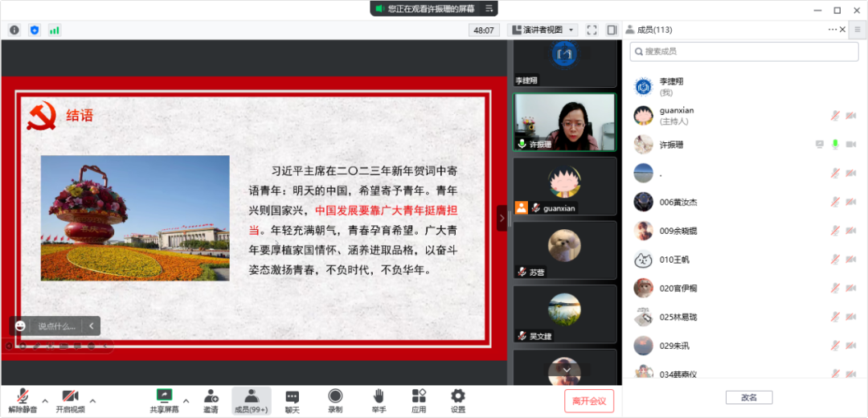Enter fullscreen mode icon
The height and width of the screenshot is (418, 868).
592,30
